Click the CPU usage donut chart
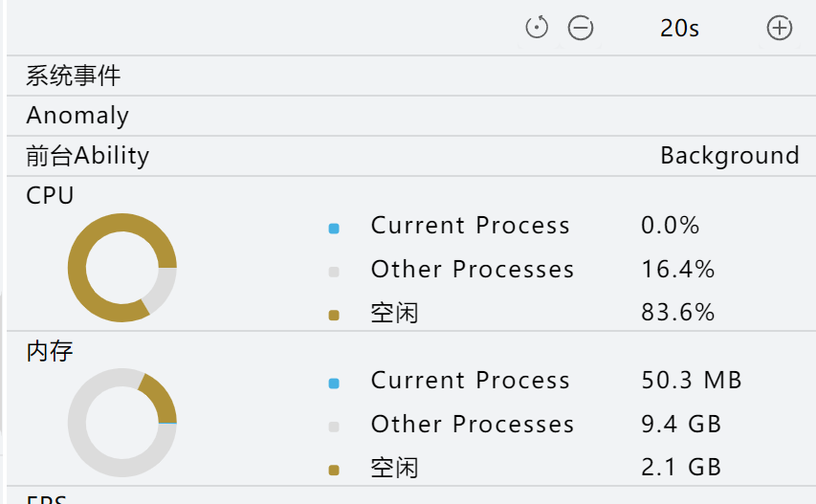 [122, 268]
